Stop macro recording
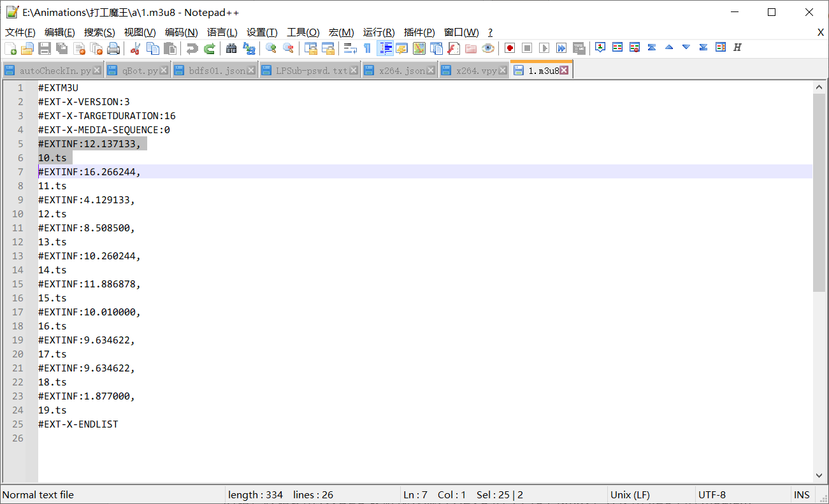 pyautogui.click(x=527, y=48)
